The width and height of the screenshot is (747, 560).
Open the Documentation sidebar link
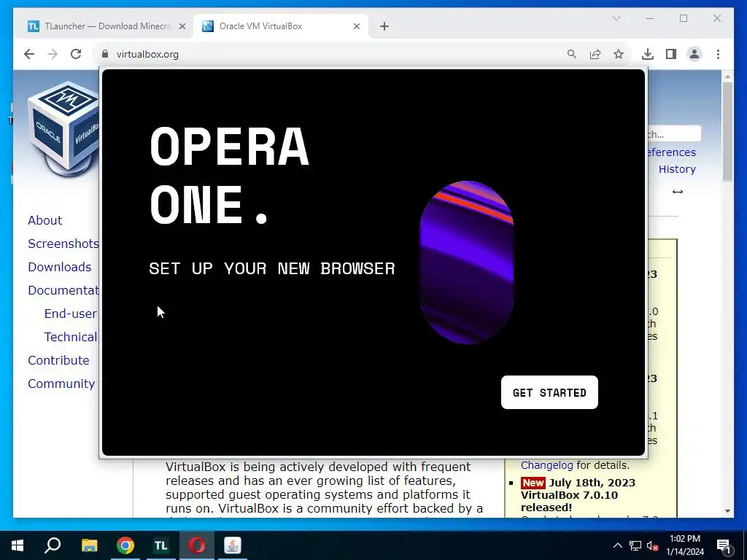[x=63, y=290]
